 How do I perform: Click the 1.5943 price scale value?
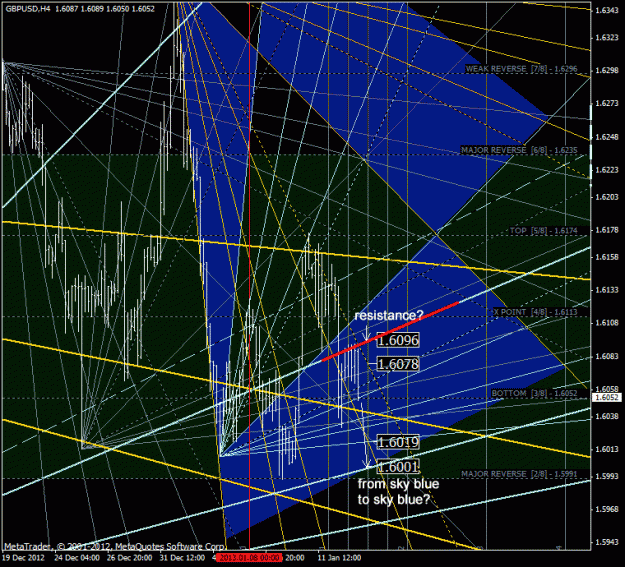tap(607, 542)
